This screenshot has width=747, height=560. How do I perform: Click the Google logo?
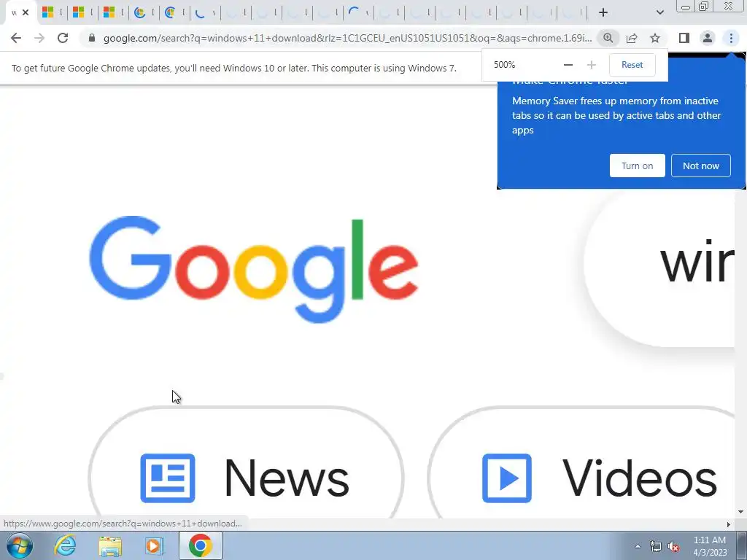point(253,270)
